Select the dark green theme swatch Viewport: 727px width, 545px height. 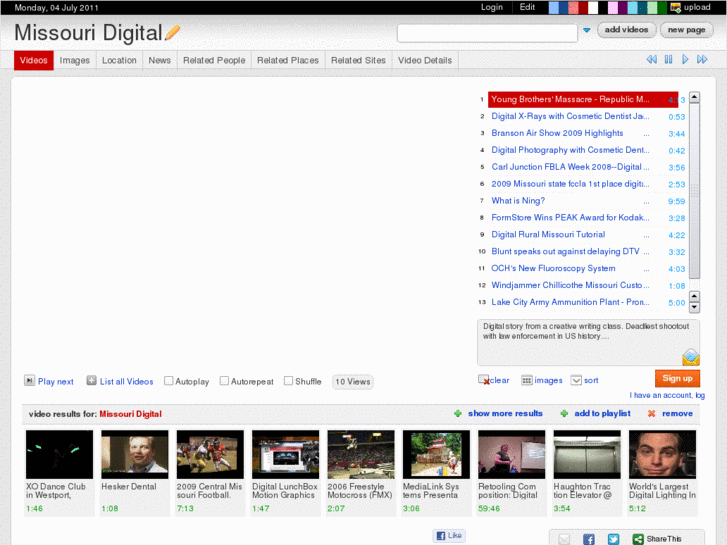tap(662, 8)
